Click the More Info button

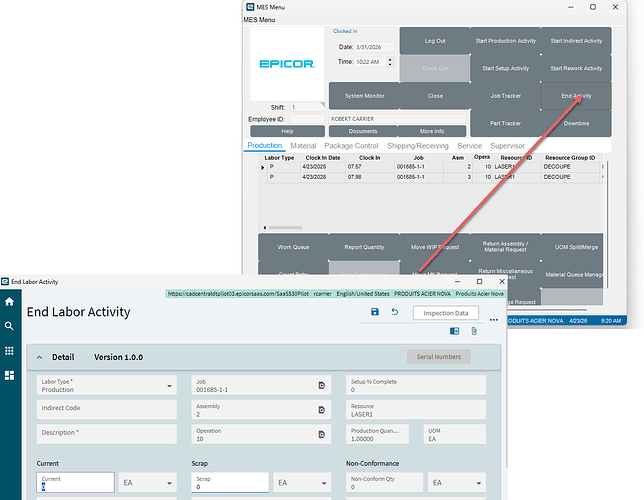point(432,131)
